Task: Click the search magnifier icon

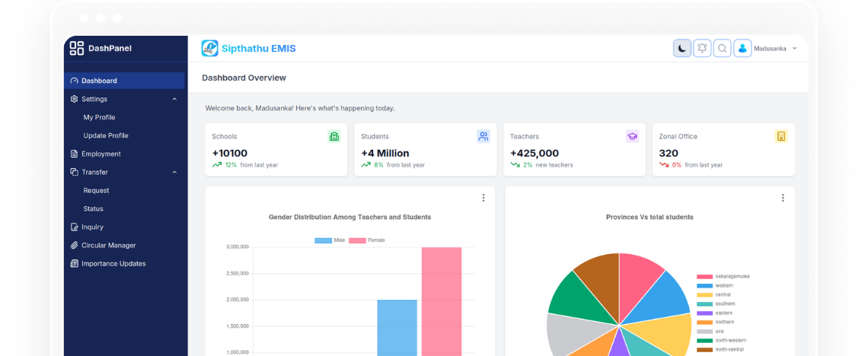Action: tap(722, 49)
